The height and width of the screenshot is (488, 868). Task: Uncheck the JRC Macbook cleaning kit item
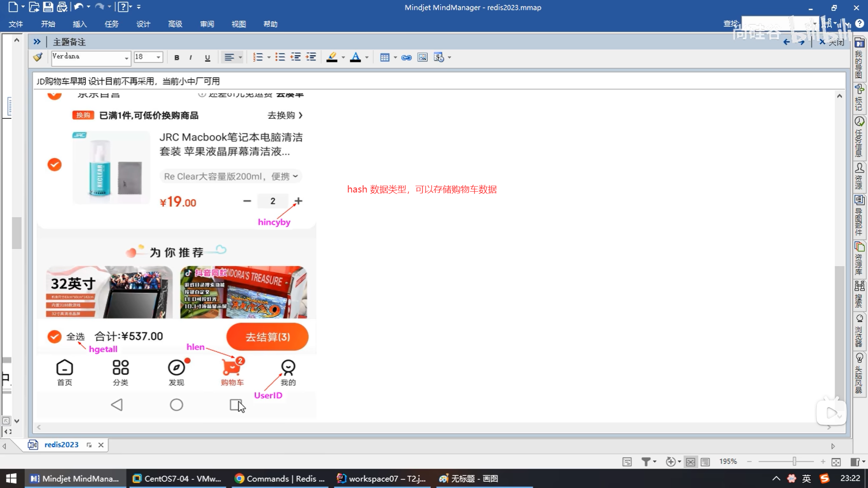(x=55, y=164)
